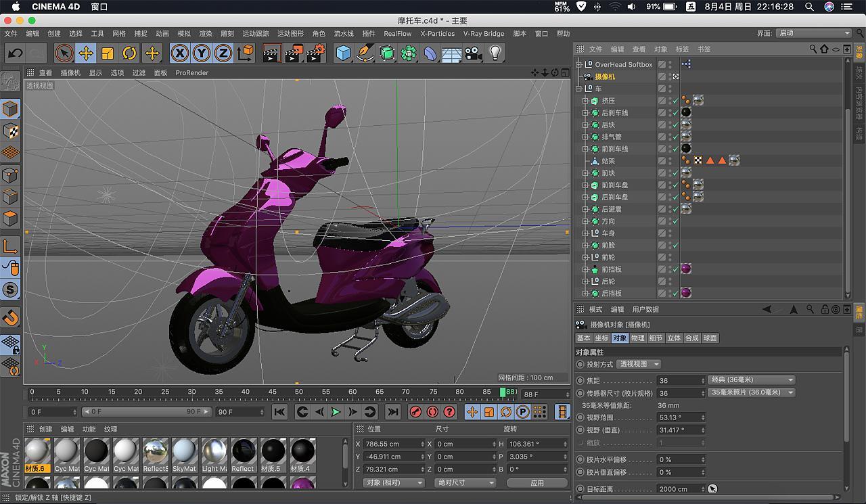
Task: Click the Render View clapperboard icon
Action: point(272,53)
